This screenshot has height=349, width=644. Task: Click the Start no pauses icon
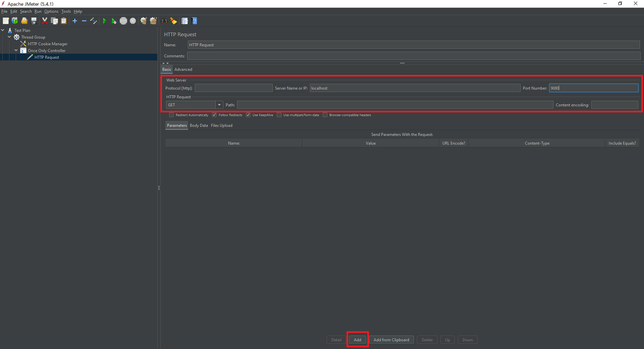pos(114,21)
